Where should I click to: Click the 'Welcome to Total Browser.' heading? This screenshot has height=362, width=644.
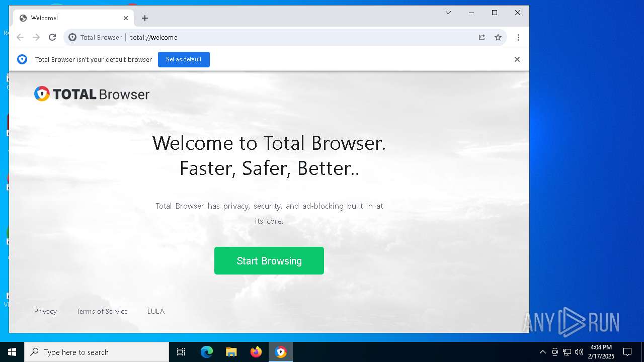(x=269, y=143)
